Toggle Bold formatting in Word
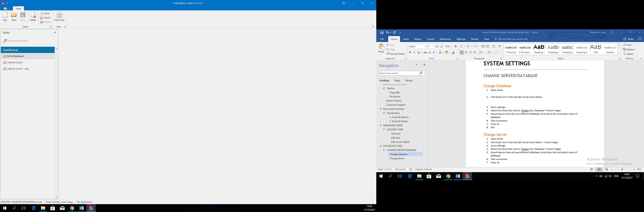644x212 pixels. point(410,53)
